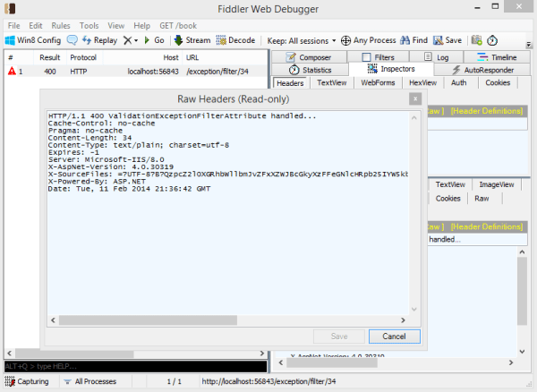The width and height of the screenshot is (537, 392).
Task: Click the timer stopwatch toolbar icon
Action: click(492, 40)
